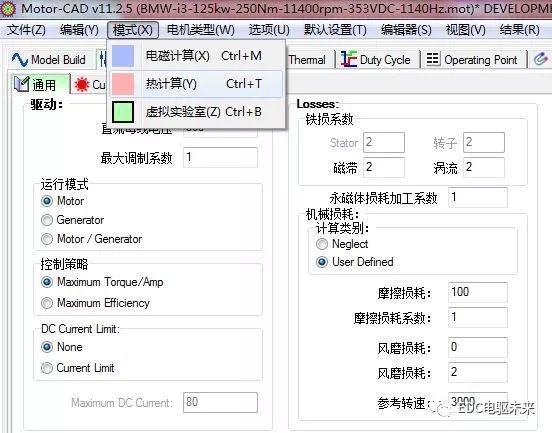Switch to the Thermal tab

[307, 59]
